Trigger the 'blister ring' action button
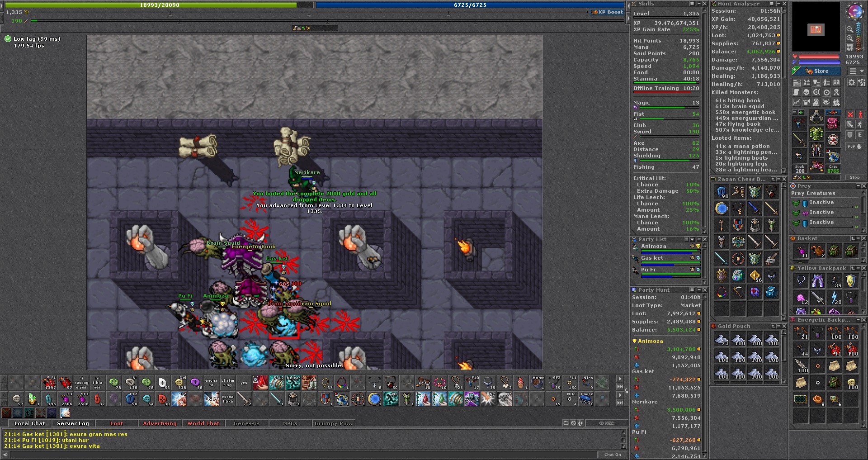Viewport: 868px width, 460px height. coord(228,383)
